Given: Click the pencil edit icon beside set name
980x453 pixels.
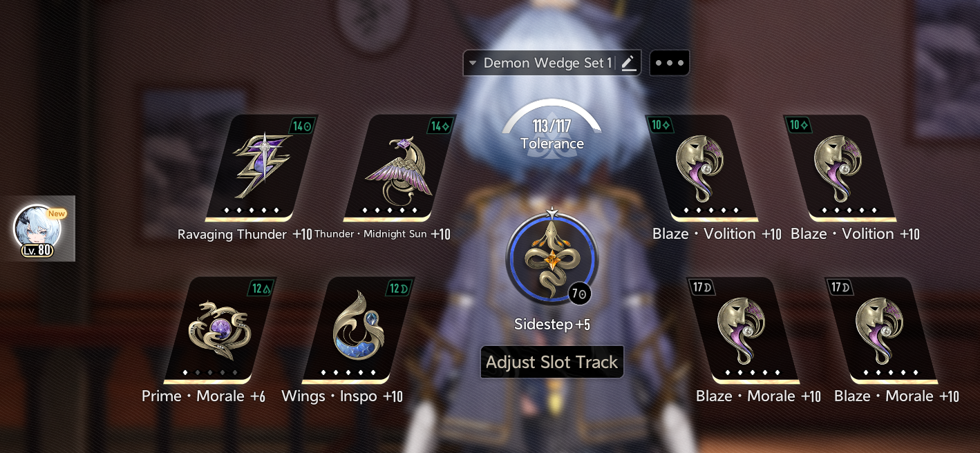Looking at the screenshot, I should point(628,63).
